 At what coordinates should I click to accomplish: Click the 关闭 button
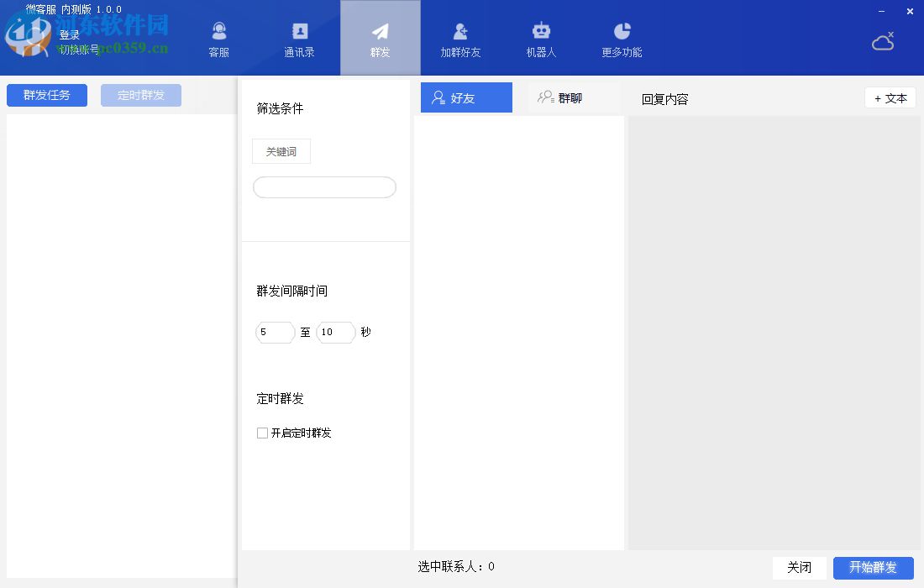(x=799, y=567)
